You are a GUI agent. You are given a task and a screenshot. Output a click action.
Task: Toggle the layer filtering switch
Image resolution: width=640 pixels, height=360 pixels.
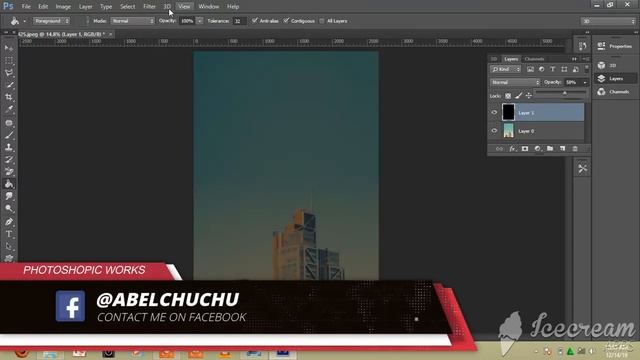click(587, 69)
